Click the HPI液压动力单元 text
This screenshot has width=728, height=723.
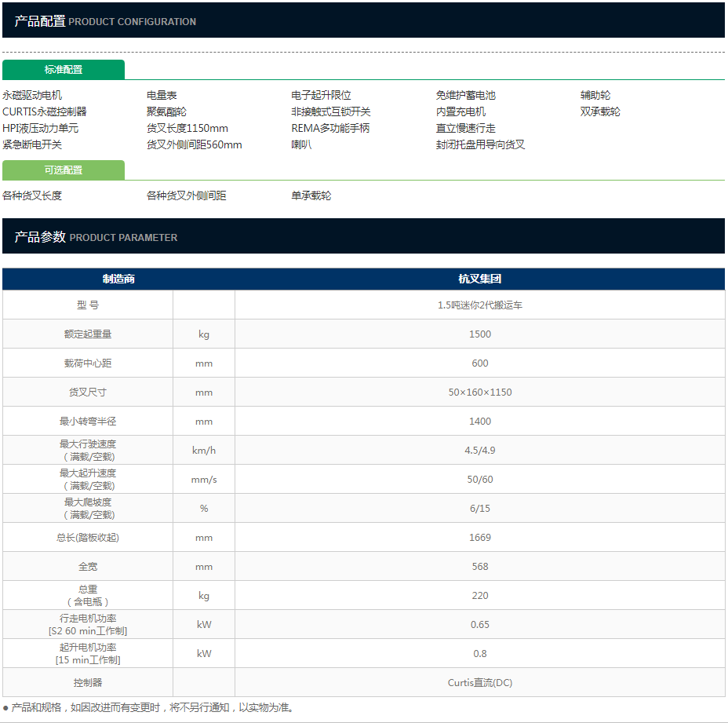click(x=41, y=128)
